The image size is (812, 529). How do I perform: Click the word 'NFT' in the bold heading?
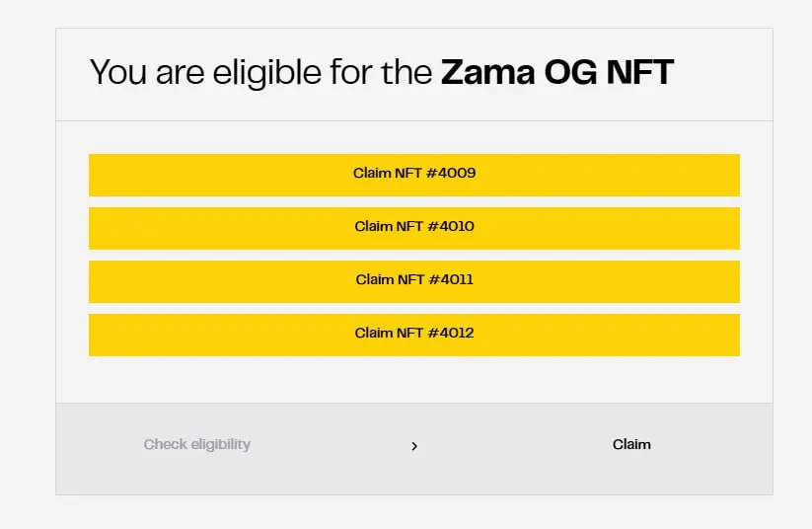pos(641,72)
